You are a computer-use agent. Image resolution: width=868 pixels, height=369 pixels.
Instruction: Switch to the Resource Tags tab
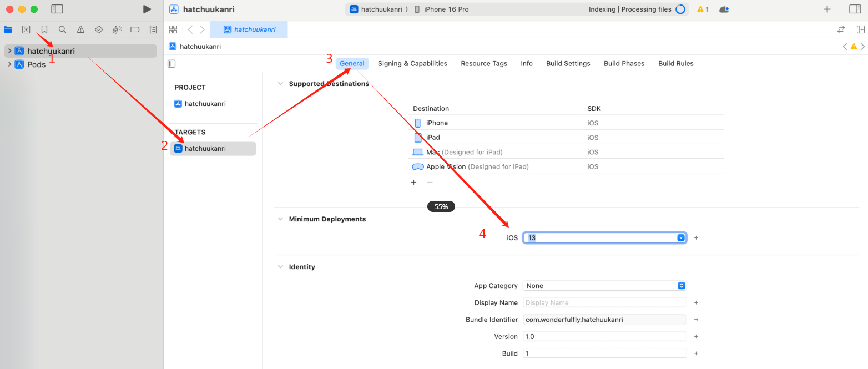[x=484, y=64]
